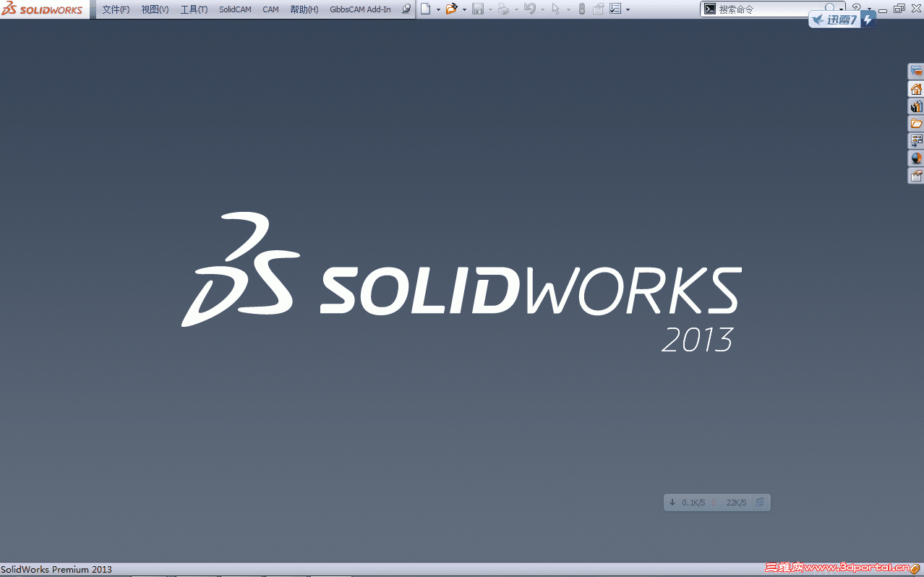Open the View Palette task pane tab
The height and width of the screenshot is (577, 924).
tap(916, 141)
